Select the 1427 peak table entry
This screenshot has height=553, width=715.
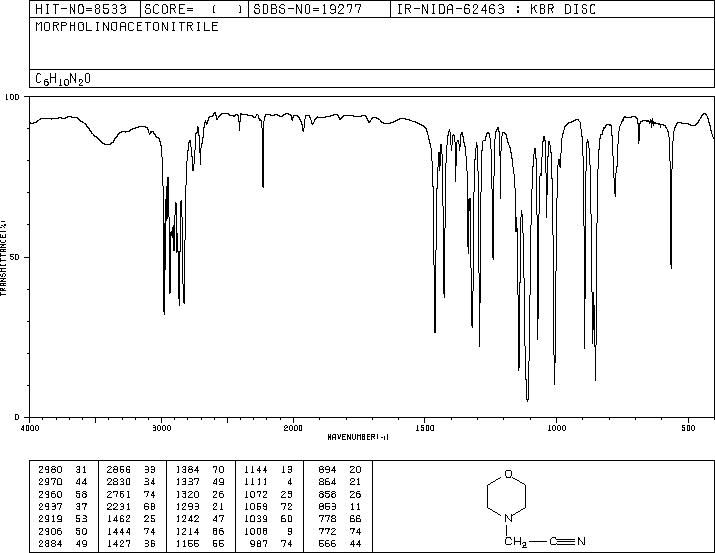pyautogui.click(x=131, y=543)
